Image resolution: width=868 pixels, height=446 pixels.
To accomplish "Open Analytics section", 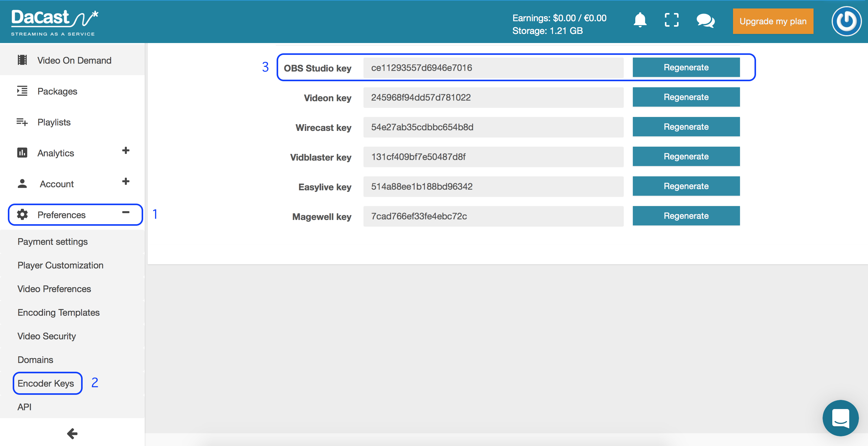I will 72,153.
